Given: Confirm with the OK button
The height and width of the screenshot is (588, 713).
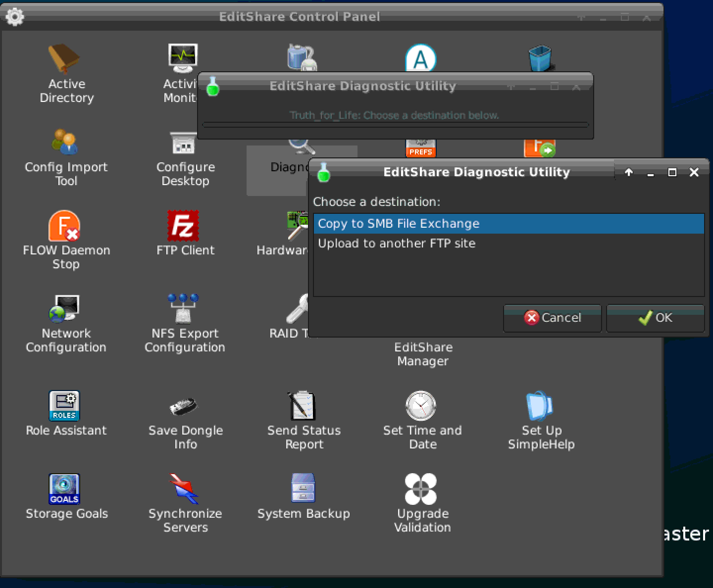Looking at the screenshot, I should pyautogui.click(x=655, y=318).
